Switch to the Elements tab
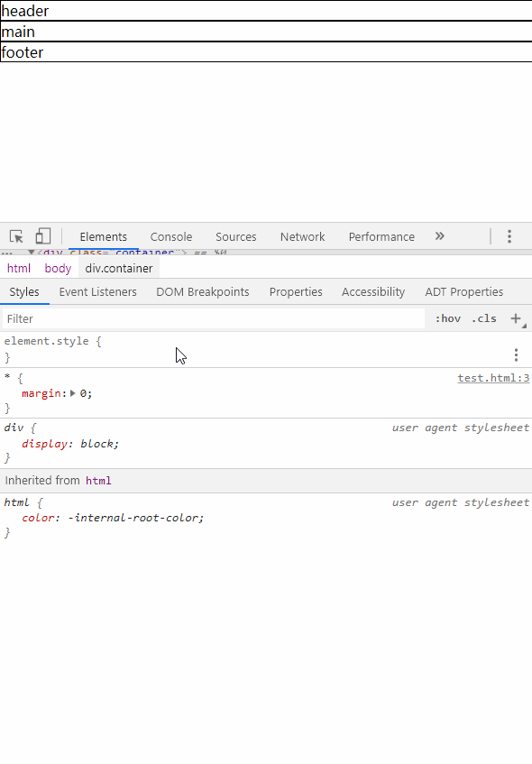Screen dimensions: 532x764 (x=104, y=237)
